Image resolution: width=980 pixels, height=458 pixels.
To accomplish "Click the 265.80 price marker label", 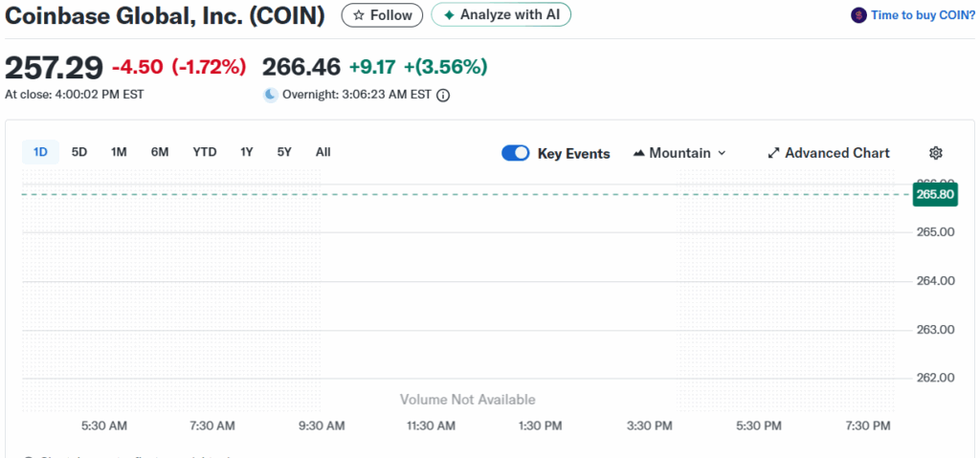I will (x=934, y=194).
